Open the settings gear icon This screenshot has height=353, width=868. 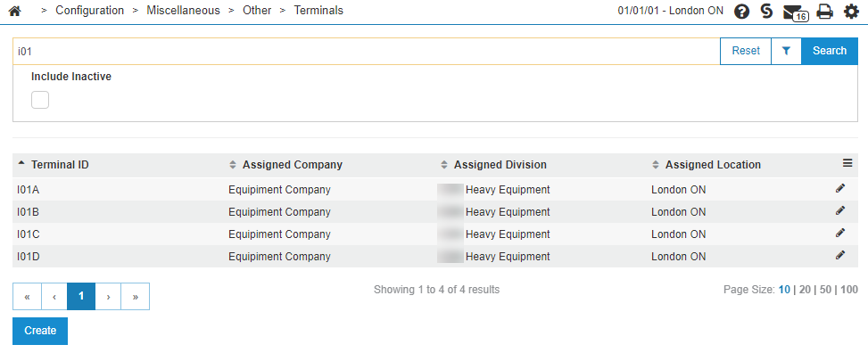click(851, 11)
